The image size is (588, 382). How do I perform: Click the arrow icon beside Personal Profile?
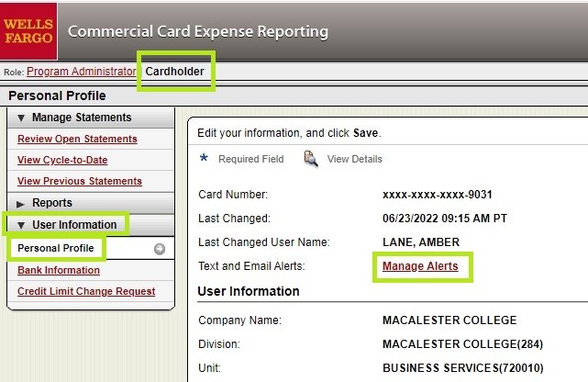(160, 249)
